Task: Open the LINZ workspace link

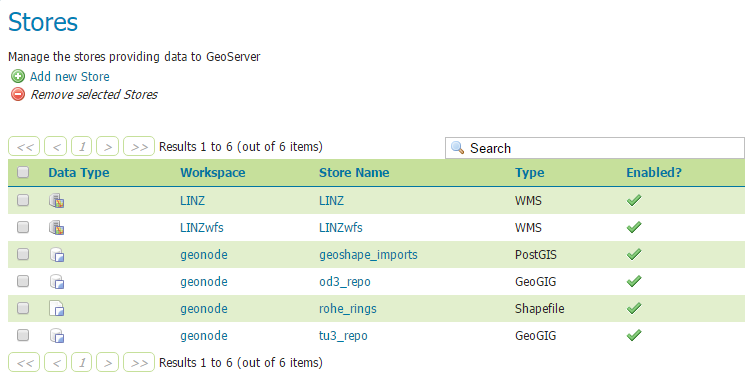Action: (x=192, y=201)
